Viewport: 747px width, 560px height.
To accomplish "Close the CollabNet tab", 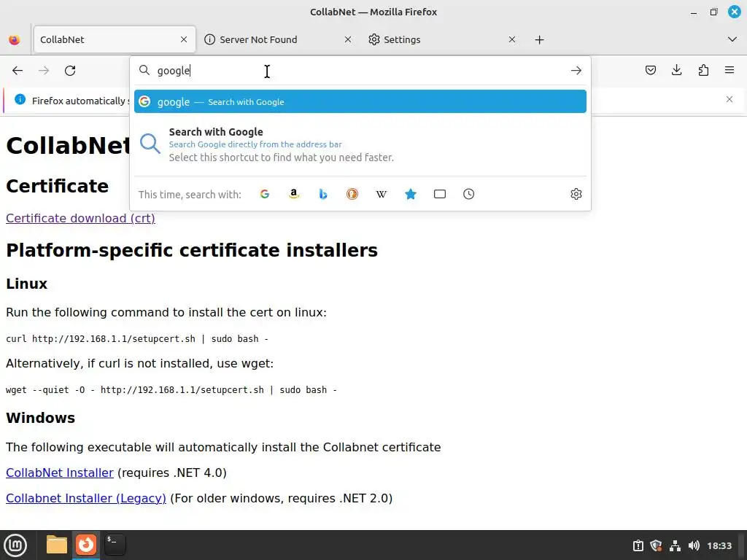I will pyautogui.click(x=184, y=39).
